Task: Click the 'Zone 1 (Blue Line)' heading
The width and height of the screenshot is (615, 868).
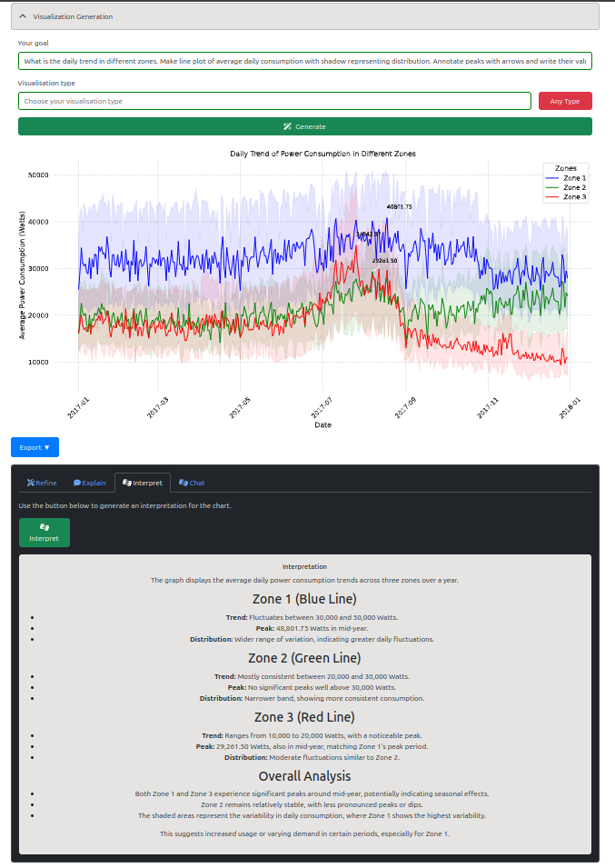Action: (304, 599)
